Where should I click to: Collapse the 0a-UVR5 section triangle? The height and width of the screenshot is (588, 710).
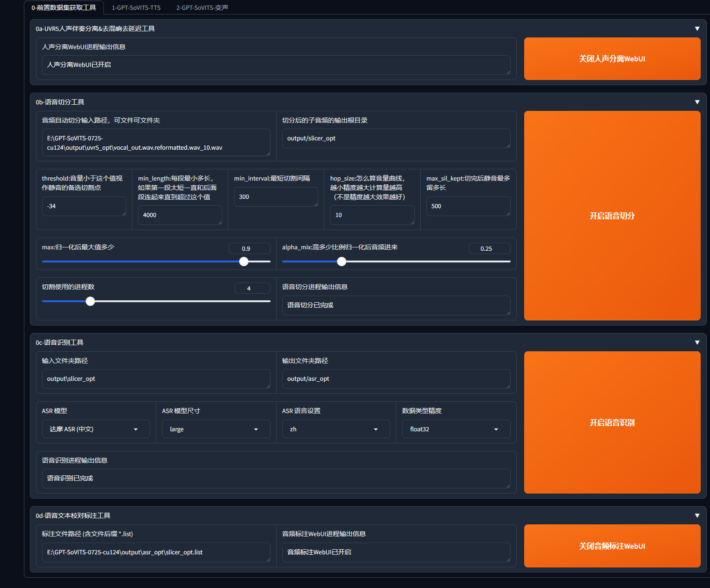(x=697, y=29)
